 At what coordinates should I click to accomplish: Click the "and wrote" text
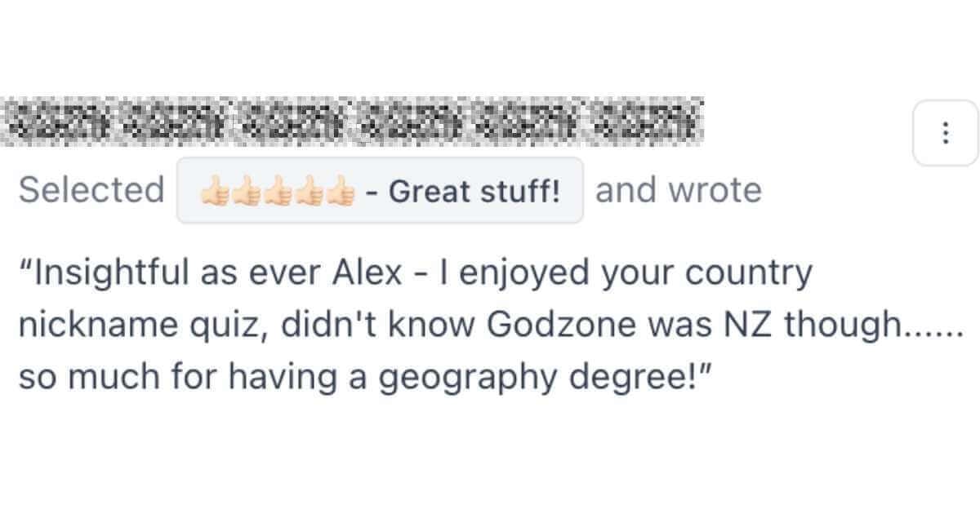[679, 190]
